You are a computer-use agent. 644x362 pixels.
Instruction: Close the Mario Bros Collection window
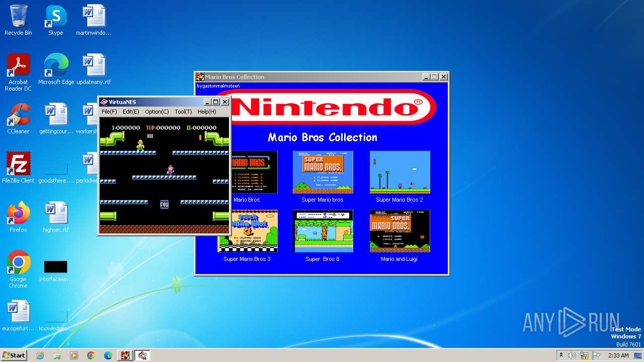[x=444, y=77]
